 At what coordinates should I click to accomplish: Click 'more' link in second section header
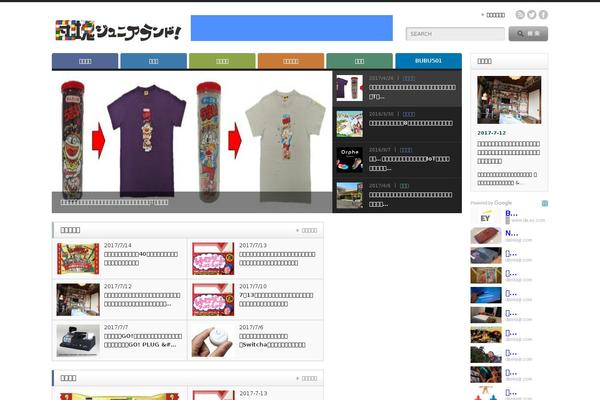[307, 378]
